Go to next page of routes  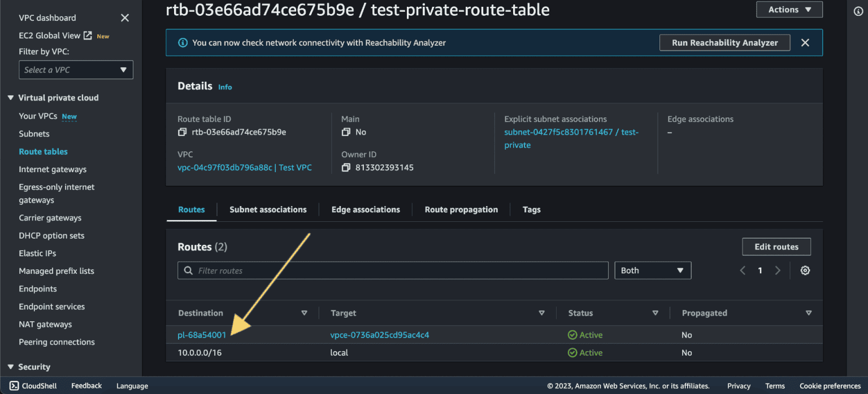(x=778, y=271)
